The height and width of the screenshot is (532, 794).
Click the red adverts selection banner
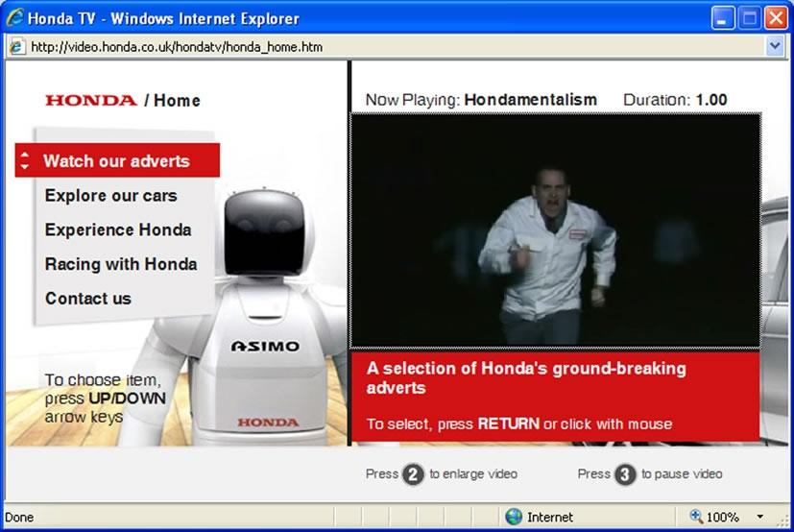555,396
